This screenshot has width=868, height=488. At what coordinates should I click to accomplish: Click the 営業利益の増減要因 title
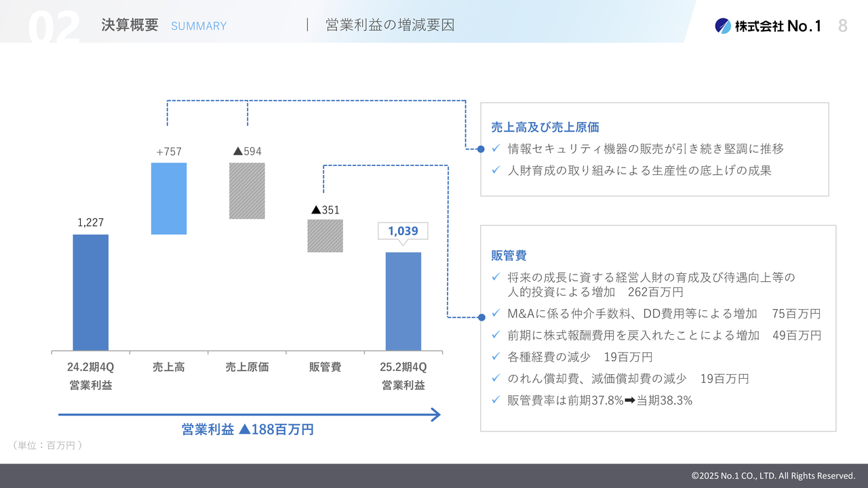390,26
